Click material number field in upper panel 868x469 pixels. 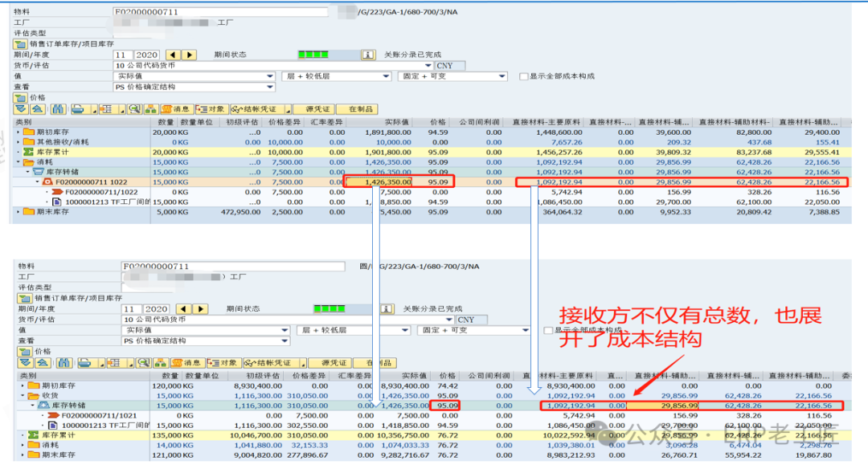tap(220, 12)
